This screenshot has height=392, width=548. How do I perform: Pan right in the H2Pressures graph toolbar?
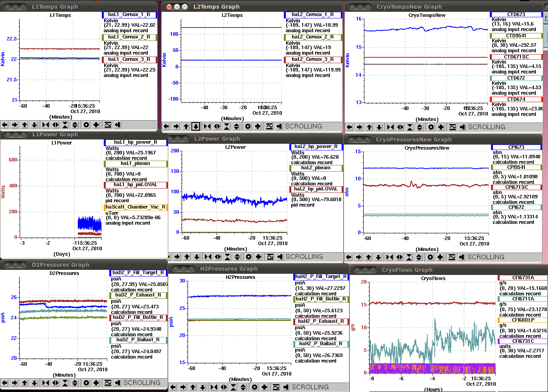[x=183, y=387]
